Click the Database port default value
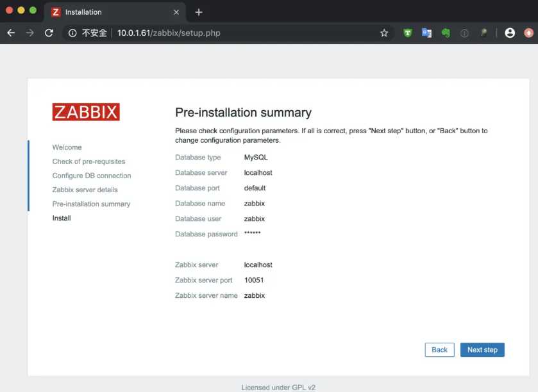538x392 pixels. pyautogui.click(x=255, y=188)
